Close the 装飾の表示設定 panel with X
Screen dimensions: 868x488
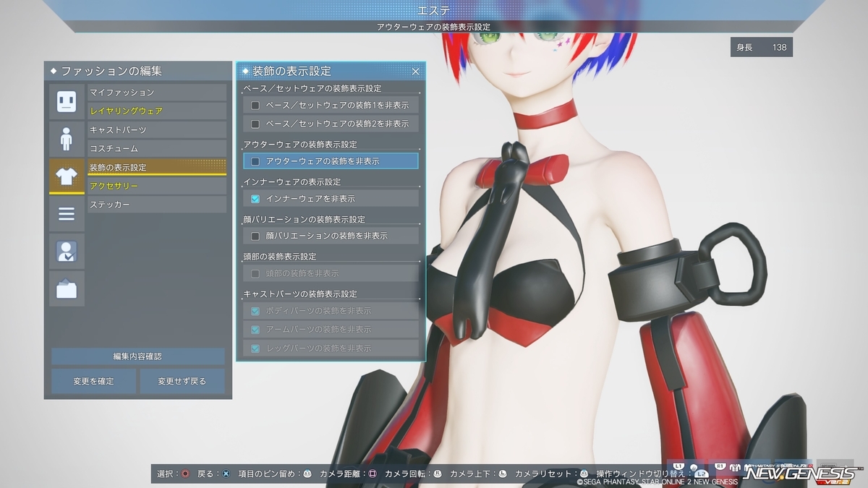[x=415, y=71]
